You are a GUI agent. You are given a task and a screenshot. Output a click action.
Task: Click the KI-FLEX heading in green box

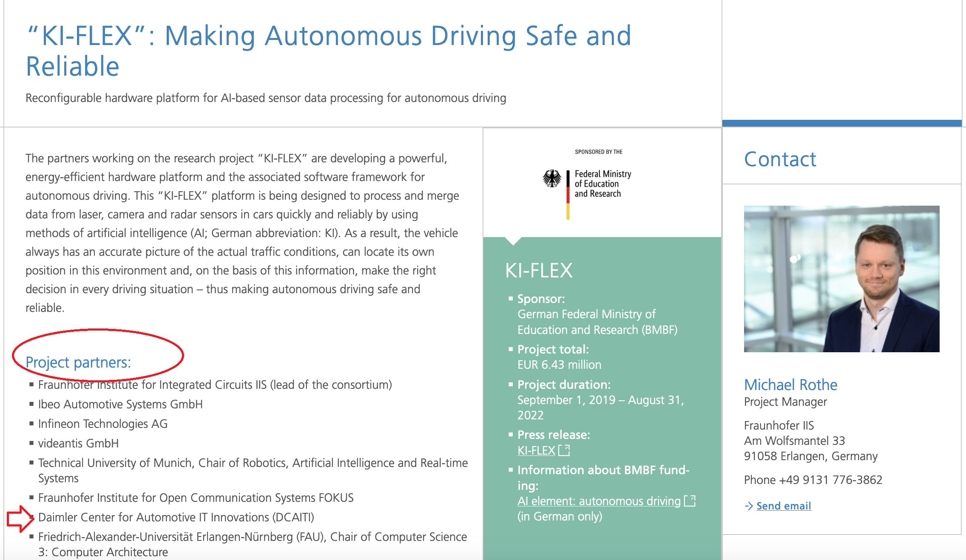[539, 271]
